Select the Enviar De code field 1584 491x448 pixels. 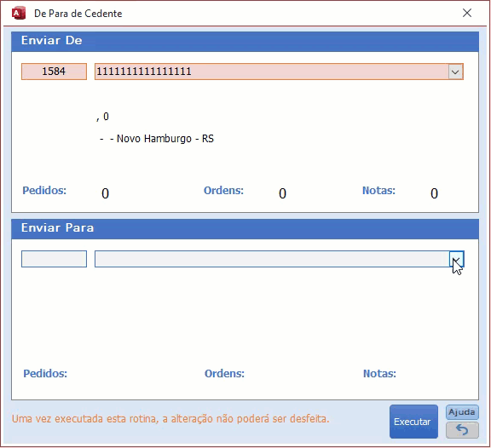tap(54, 72)
